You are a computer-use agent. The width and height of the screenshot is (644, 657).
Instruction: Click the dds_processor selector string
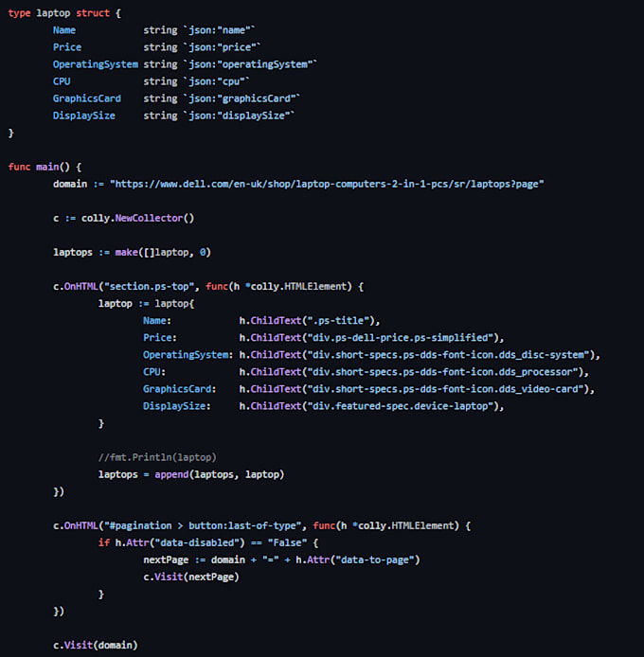tap(442, 372)
